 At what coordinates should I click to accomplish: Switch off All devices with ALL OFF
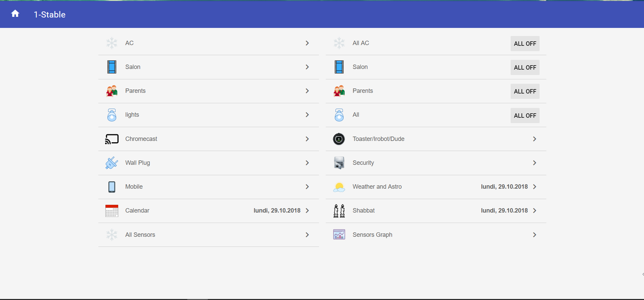[x=524, y=115]
